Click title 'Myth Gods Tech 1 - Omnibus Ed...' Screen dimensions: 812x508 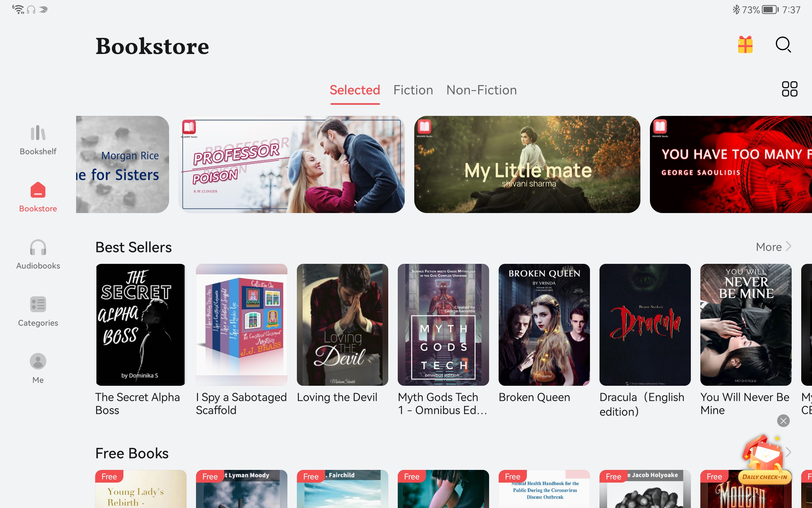[x=442, y=404]
